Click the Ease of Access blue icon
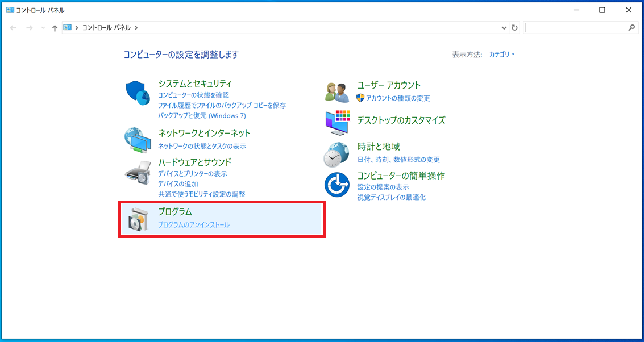The height and width of the screenshot is (342, 644). click(336, 185)
